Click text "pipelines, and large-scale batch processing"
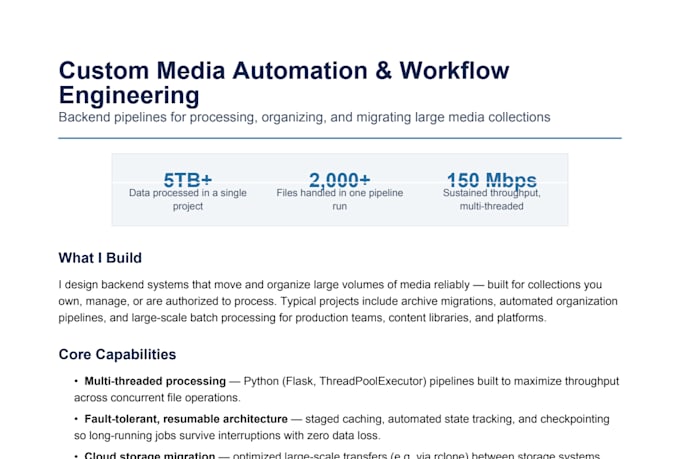The image size is (680, 459). (167, 318)
